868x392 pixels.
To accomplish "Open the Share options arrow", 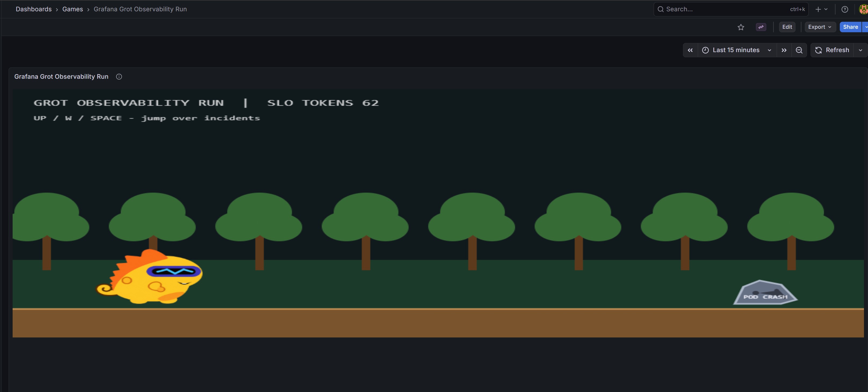I will pyautogui.click(x=865, y=27).
